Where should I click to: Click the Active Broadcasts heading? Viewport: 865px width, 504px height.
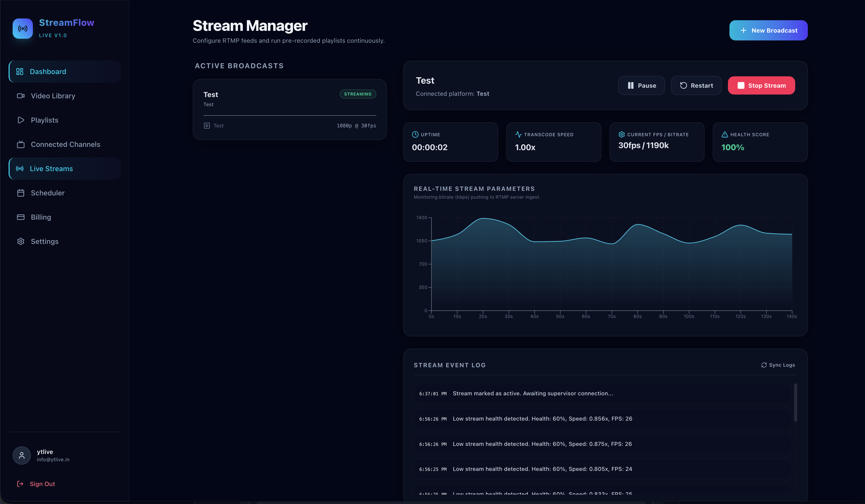(x=239, y=66)
